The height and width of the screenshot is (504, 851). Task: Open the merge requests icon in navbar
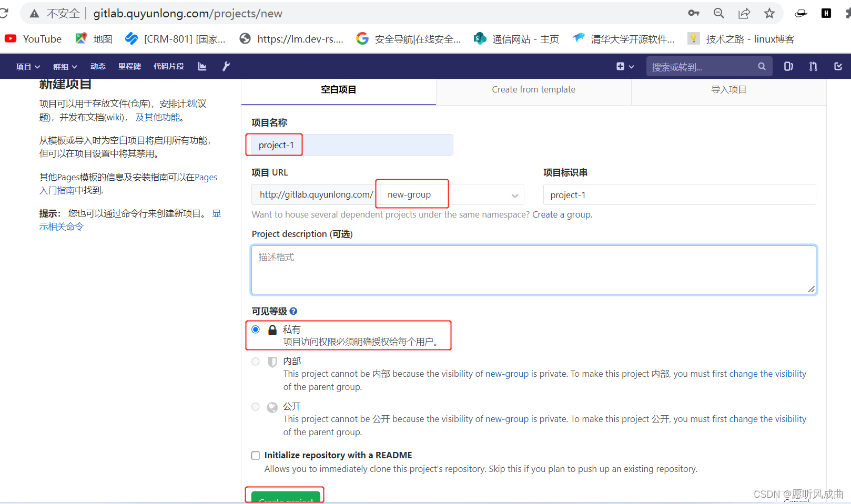pos(813,66)
